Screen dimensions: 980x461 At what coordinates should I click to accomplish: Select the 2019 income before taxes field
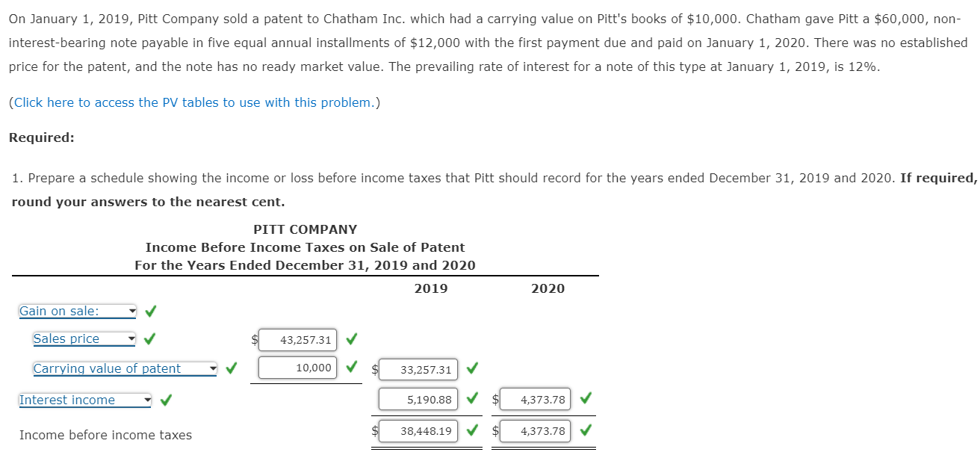point(419,430)
